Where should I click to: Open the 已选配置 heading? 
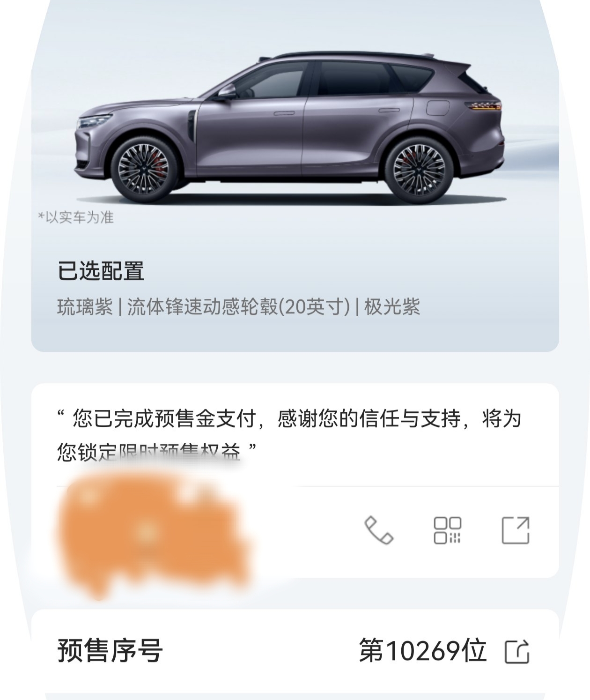(101, 271)
